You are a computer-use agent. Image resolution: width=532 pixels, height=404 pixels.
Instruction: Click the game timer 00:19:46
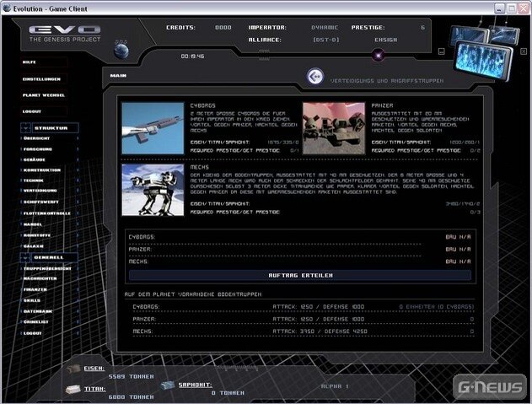[193, 57]
